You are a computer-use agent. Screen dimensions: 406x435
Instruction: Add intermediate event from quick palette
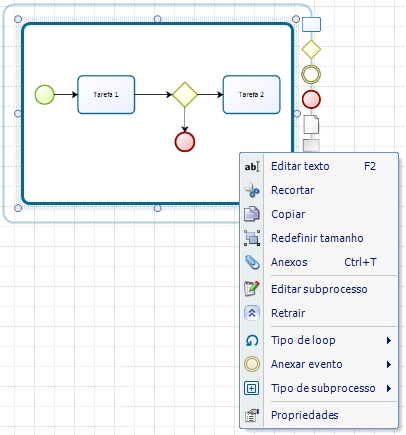pos(311,74)
